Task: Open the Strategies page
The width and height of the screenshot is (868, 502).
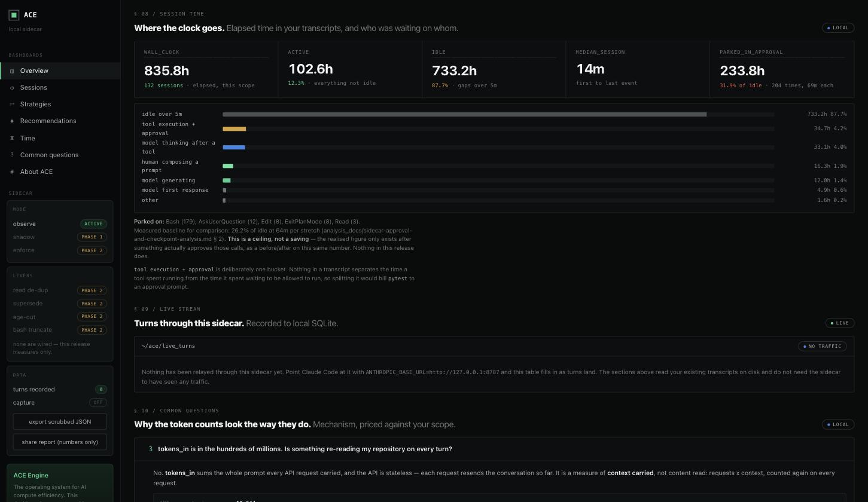Action: (x=60, y=104)
